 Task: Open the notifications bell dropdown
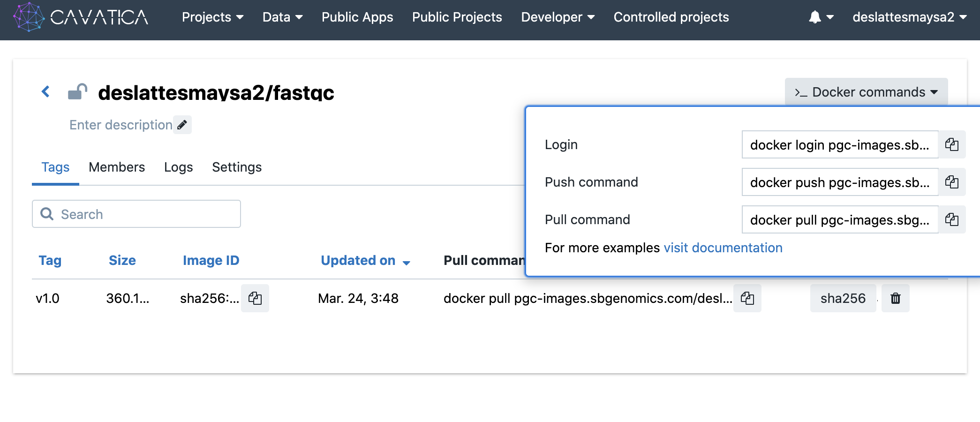821,17
